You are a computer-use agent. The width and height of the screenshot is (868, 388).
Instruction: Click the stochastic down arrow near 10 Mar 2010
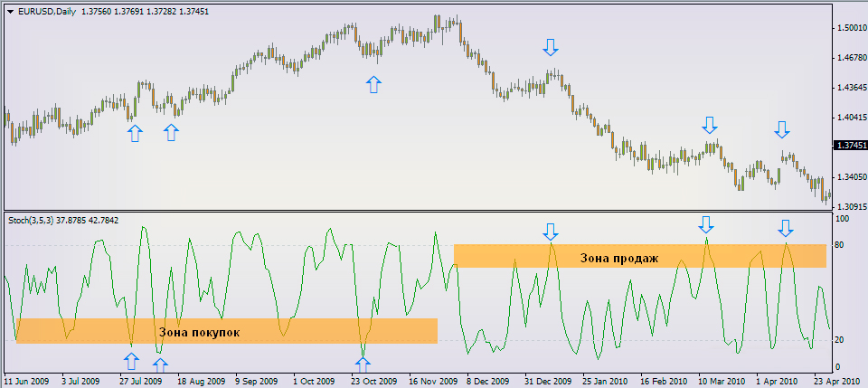coord(706,223)
